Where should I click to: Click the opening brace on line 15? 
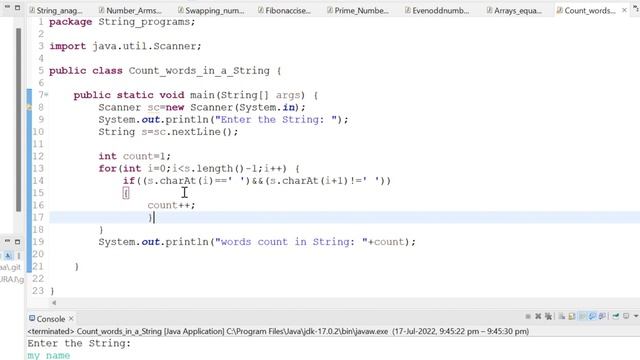click(x=126, y=193)
